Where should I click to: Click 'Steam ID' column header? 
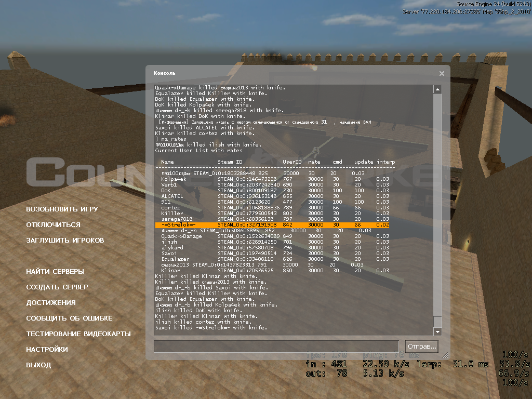[230, 162]
